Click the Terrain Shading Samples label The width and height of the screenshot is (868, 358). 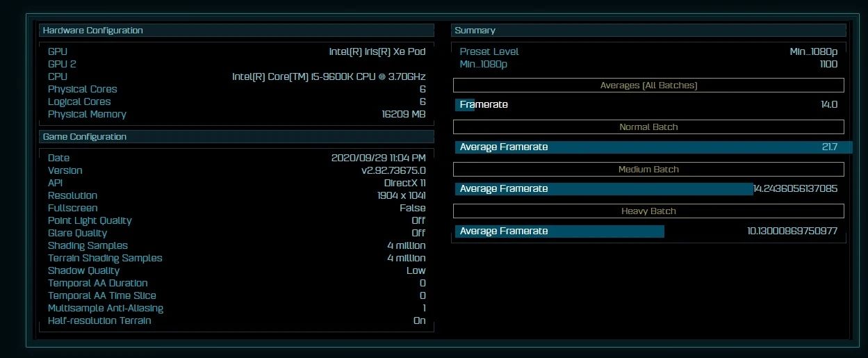point(105,258)
